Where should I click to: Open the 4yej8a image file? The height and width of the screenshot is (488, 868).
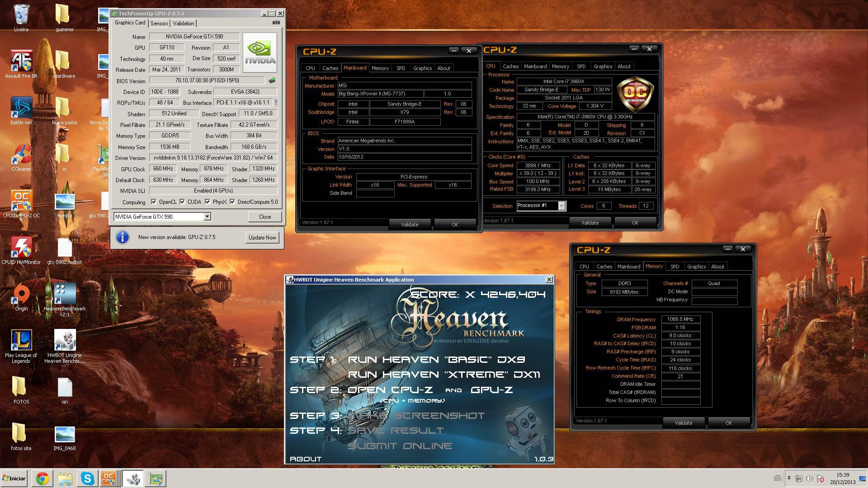(64, 204)
